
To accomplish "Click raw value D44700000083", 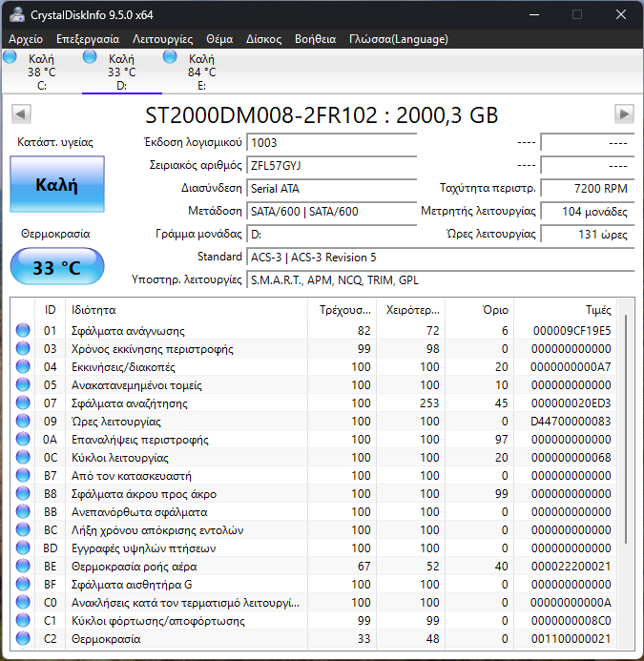I will 571,422.
